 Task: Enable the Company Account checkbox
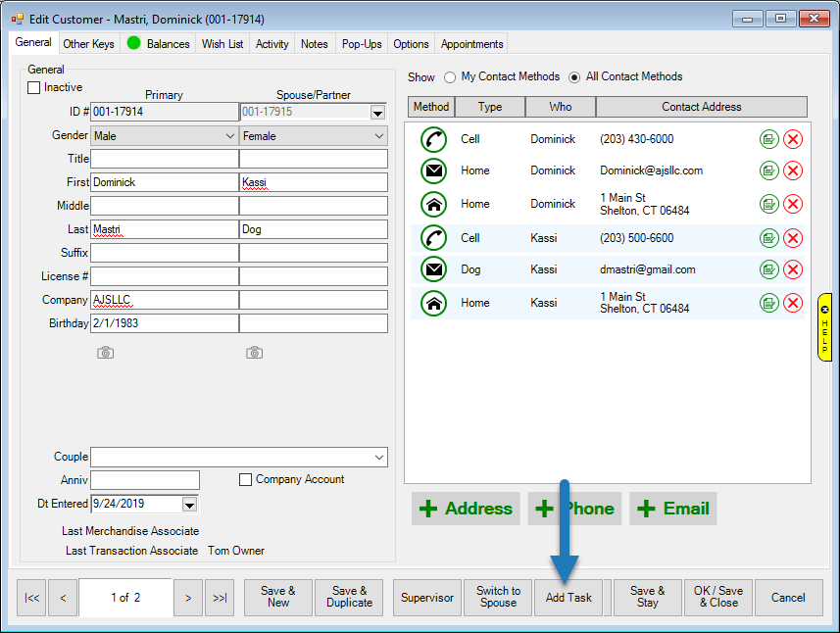246,480
